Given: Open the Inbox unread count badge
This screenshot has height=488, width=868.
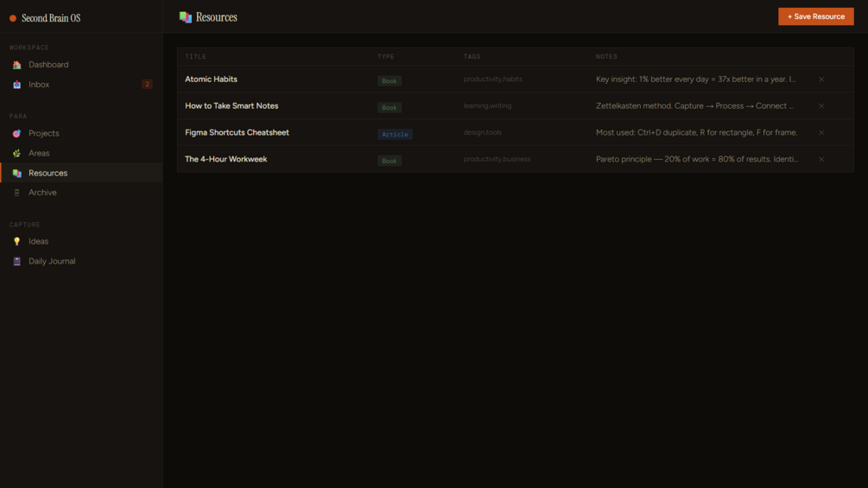Looking at the screenshot, I should click(x=147, y=84).
